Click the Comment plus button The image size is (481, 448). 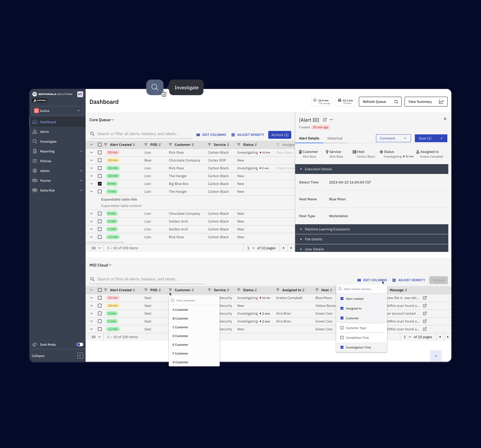point(393,138)
